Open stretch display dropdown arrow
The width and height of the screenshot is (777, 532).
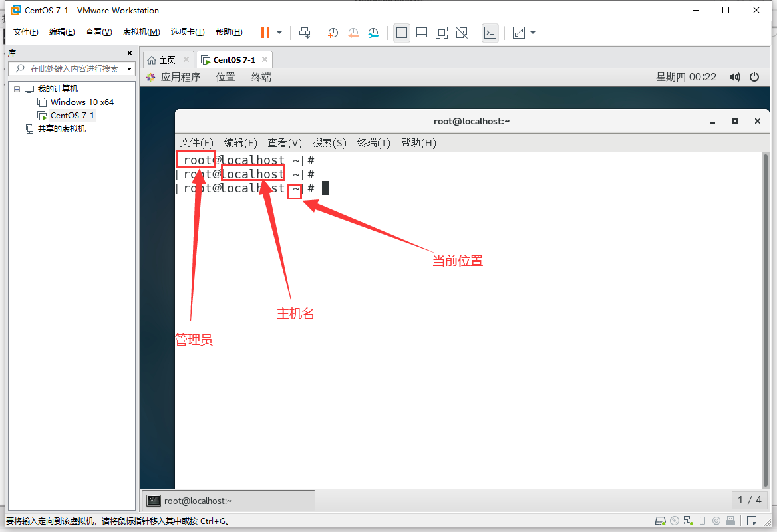coord(534,33)
